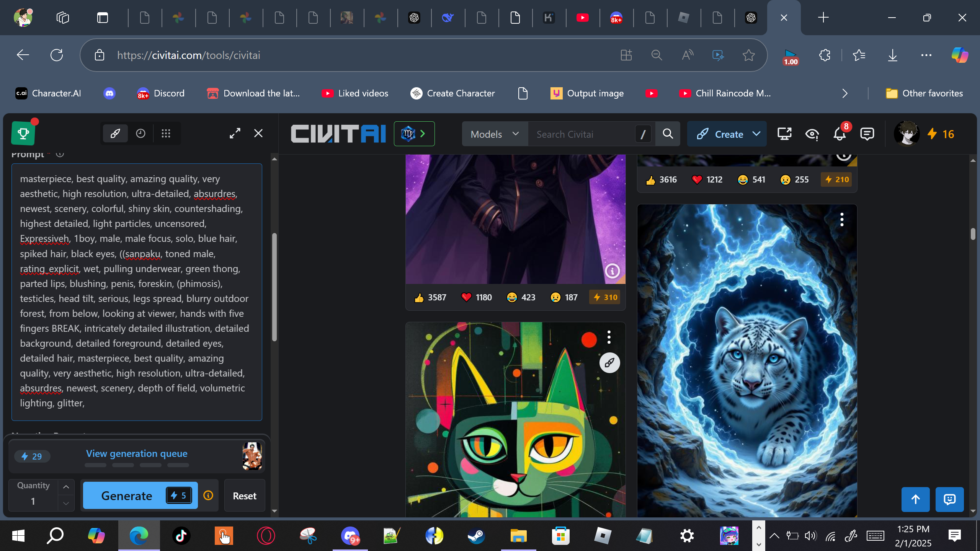Open the chat messages icon in header
The width and height of the screenshot is (980, 551).
867,134
